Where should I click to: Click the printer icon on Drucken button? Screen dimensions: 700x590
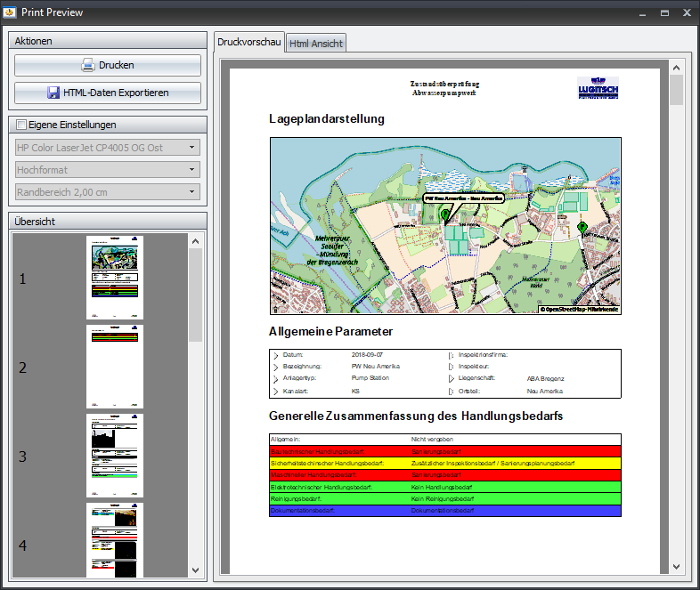(x=88, y=65)
